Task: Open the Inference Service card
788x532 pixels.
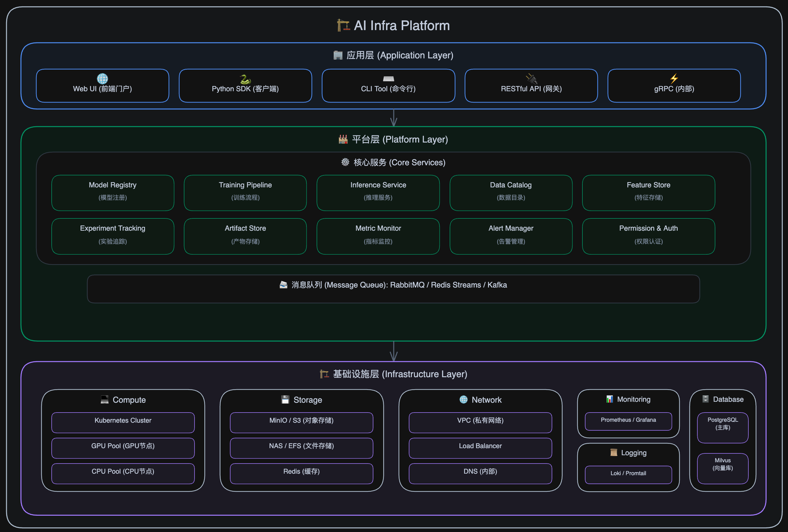Action: [x=378, y=193]
